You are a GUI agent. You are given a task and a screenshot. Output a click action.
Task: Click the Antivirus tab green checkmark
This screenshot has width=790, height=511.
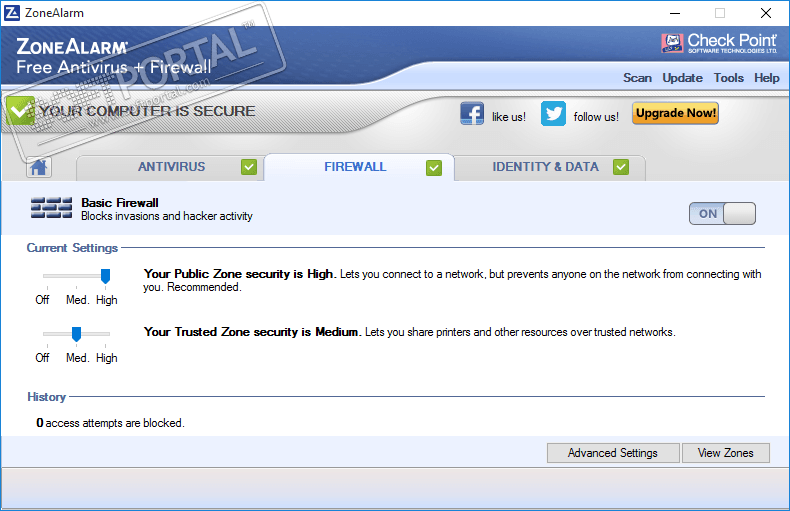(x=249, y=167)
